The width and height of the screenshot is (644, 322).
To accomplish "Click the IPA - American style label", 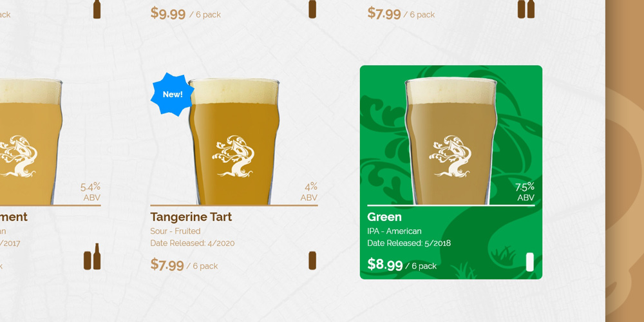I will tap(394, 231).
